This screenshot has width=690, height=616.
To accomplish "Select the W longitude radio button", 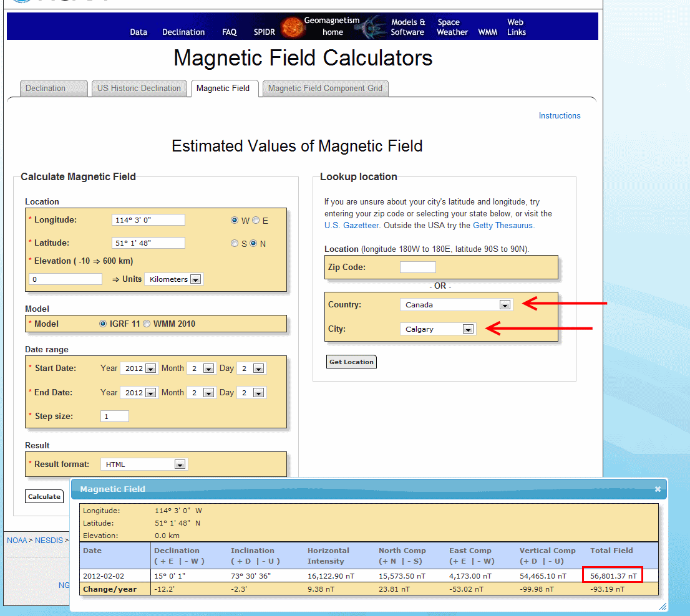I will pyautogui.click(x=235, y=220).
